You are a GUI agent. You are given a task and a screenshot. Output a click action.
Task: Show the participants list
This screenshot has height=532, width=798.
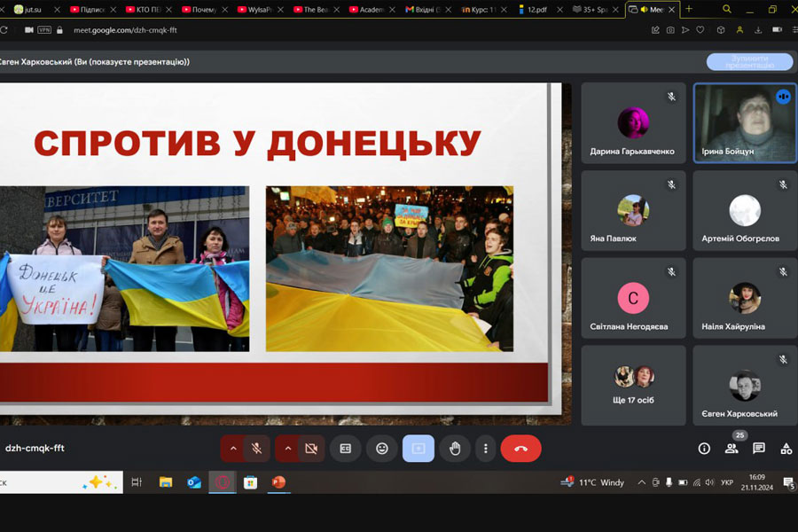[731, 449]
